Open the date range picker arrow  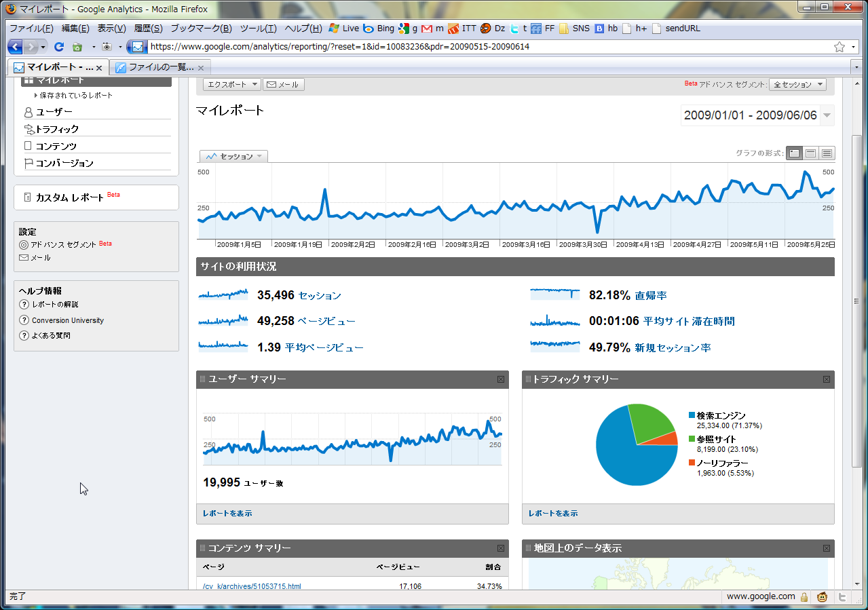click(x=827, y=115)
